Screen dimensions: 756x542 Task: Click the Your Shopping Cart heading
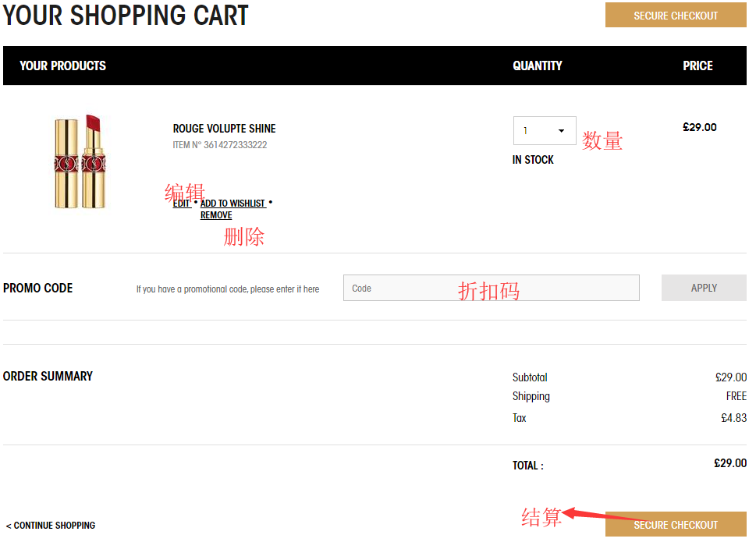[x=126, y=15]
